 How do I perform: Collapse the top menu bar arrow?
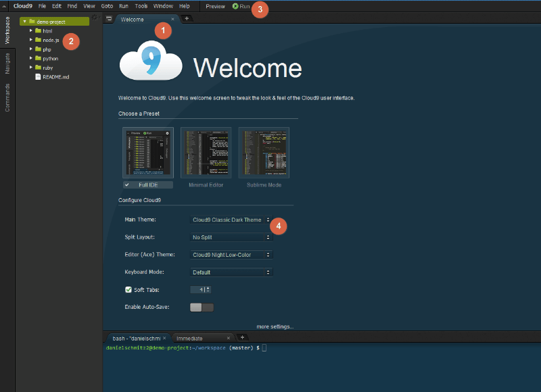4,6
